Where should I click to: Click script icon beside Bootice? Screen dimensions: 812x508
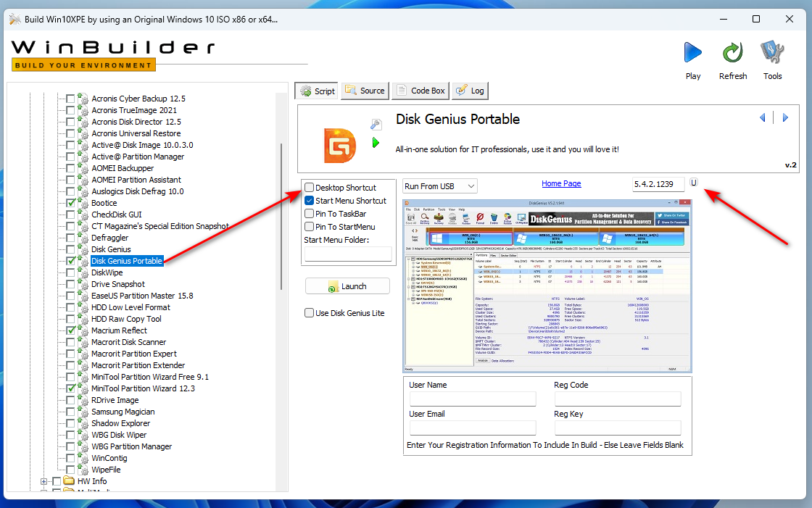[83, 202]
